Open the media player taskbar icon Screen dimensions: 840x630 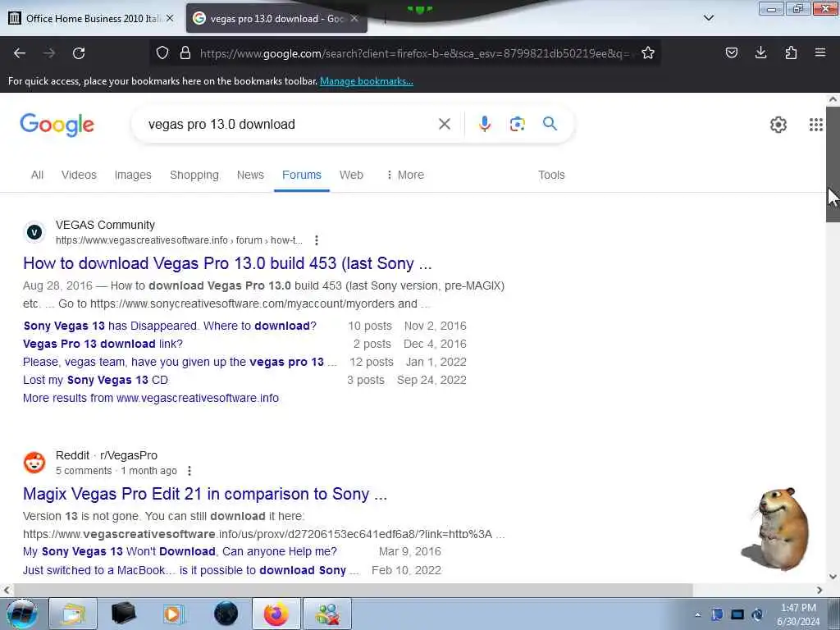(173, 614)
